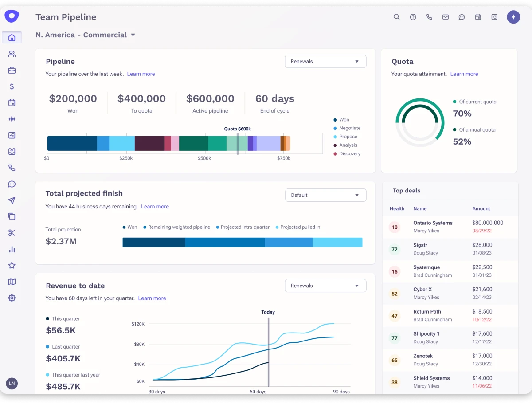This screenshot has width=532, height=404.
Task: Click the Projected pulled in bar segment
Action: 337,242
